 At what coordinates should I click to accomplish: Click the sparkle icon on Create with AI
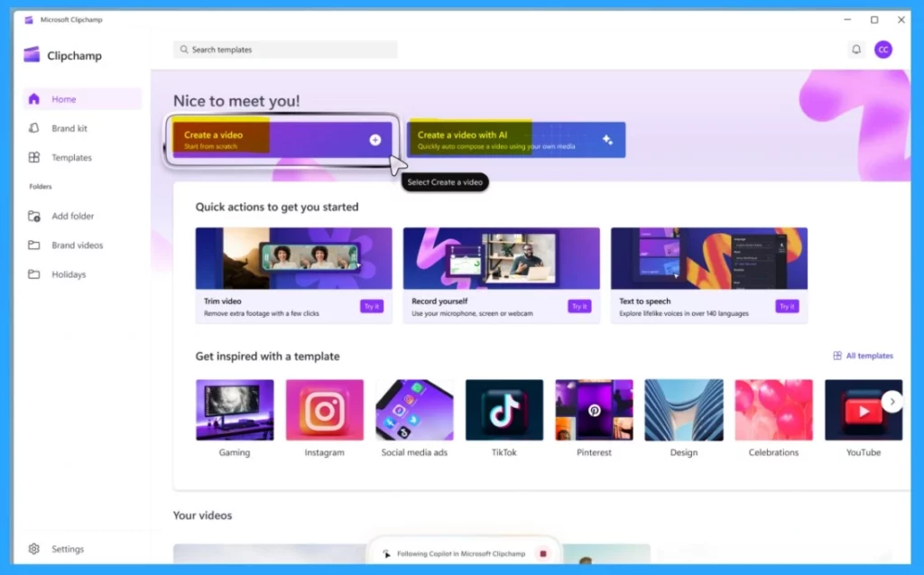point(607,140)
